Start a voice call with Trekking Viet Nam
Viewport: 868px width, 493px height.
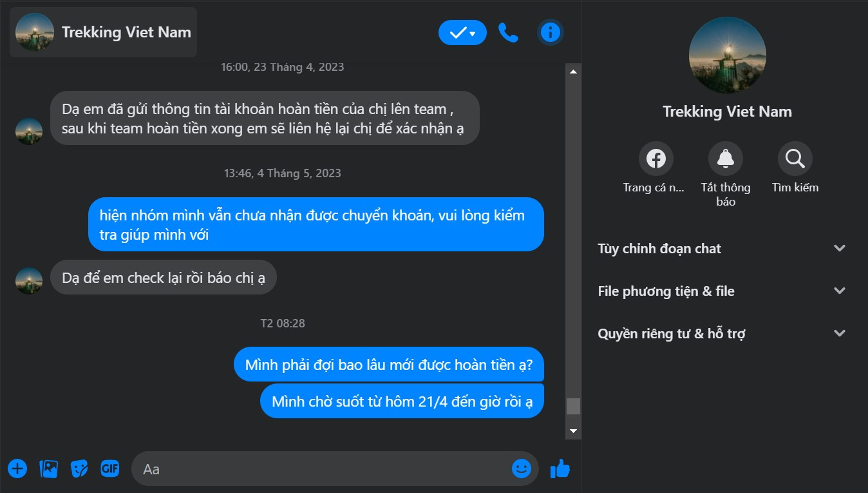(508, 33)
